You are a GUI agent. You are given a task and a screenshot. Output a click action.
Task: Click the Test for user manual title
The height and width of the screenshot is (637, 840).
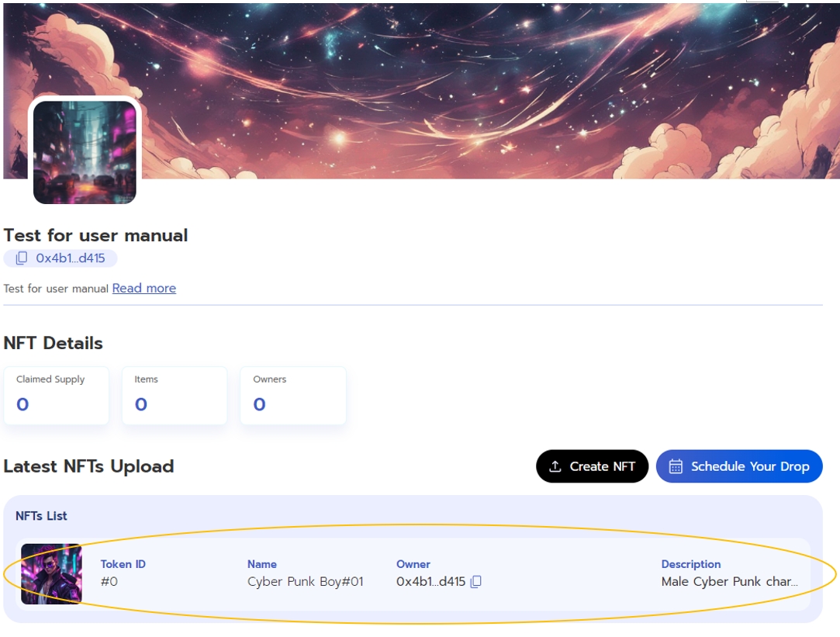tap(95, 235)
